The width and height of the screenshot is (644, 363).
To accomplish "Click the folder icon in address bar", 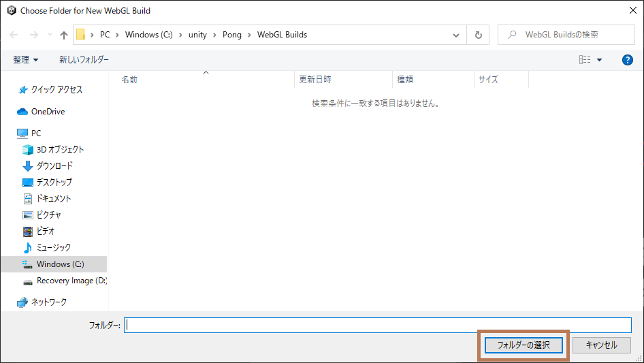I will pos(81,35).
